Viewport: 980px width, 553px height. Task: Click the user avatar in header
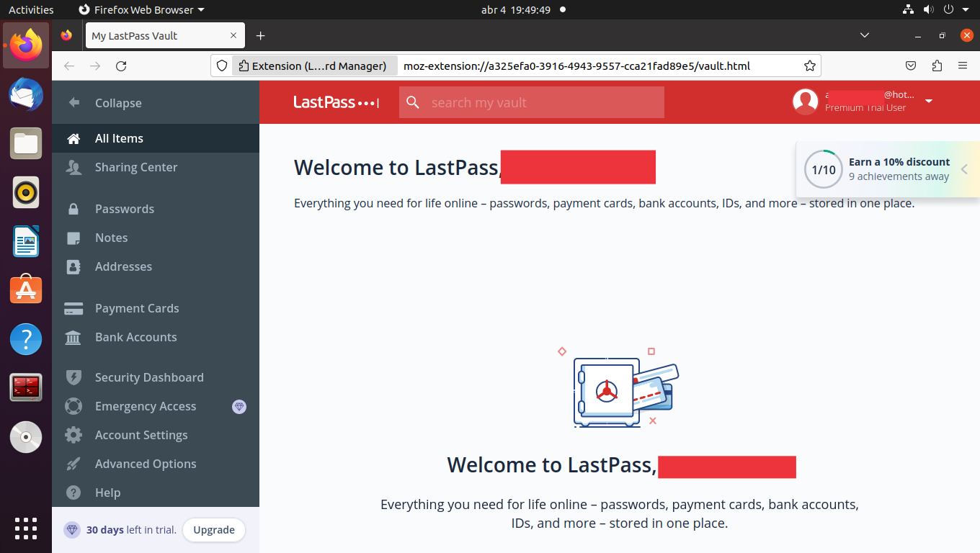pos(805,102)
